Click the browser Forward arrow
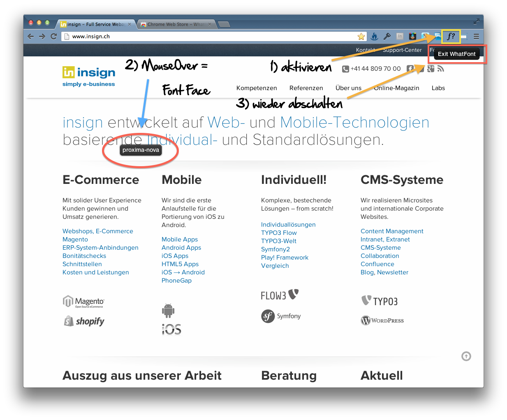This screenshot has height=420, width=507. coord(42,36)
